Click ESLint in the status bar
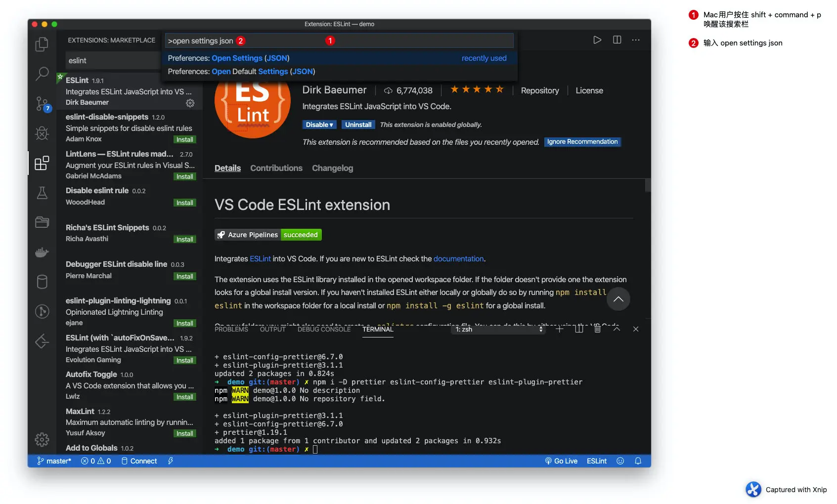Viewport: 837px width, 504px height. pos(597,461)
